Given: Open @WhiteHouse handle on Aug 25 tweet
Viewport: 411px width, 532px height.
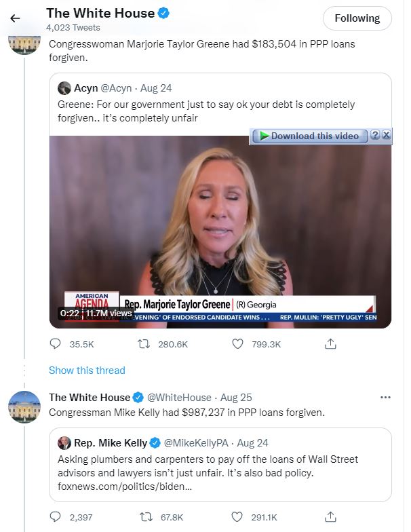Looking at the screenshot, I should [x=179, y=397].
